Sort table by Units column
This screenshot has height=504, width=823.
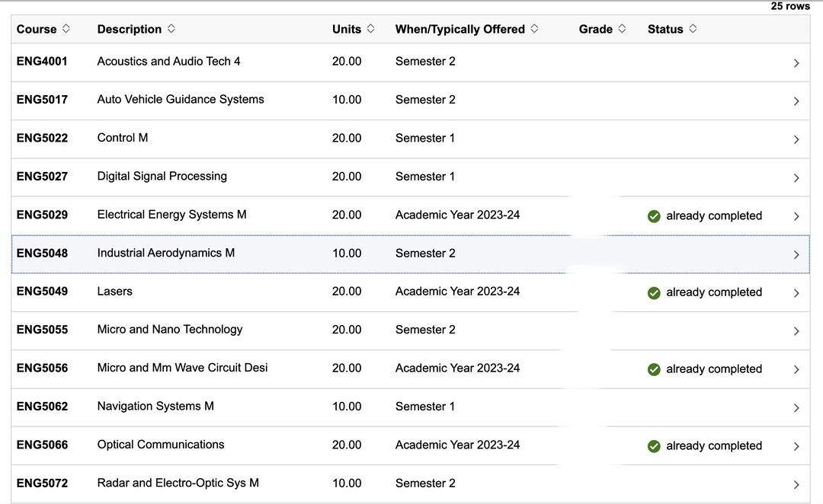tap(370, 29)
